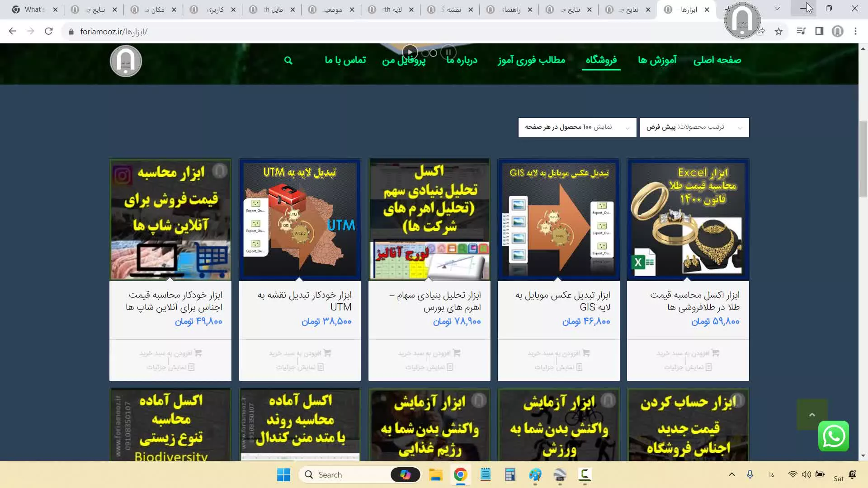The width and height of the screenshot is (868, 488).
Task: Click the site logo in header
Action: tap(126, 61)
